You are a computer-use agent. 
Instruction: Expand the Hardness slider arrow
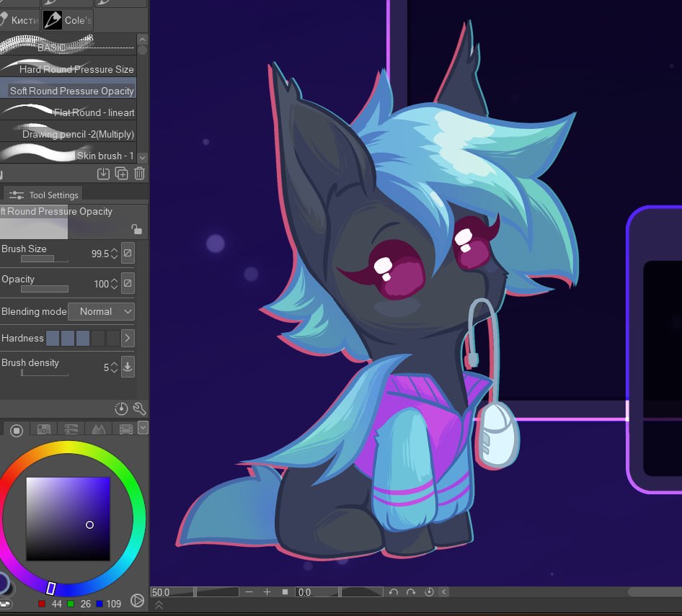click(128, 338)
